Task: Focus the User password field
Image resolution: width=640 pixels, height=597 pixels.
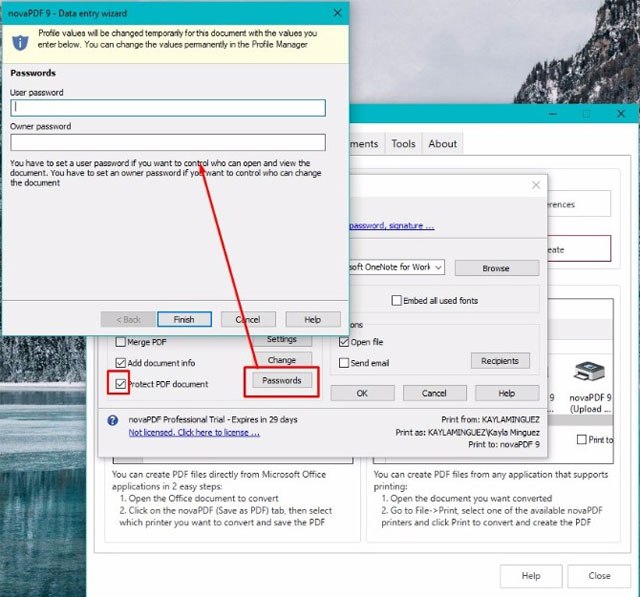Action: tap(168, 108)
